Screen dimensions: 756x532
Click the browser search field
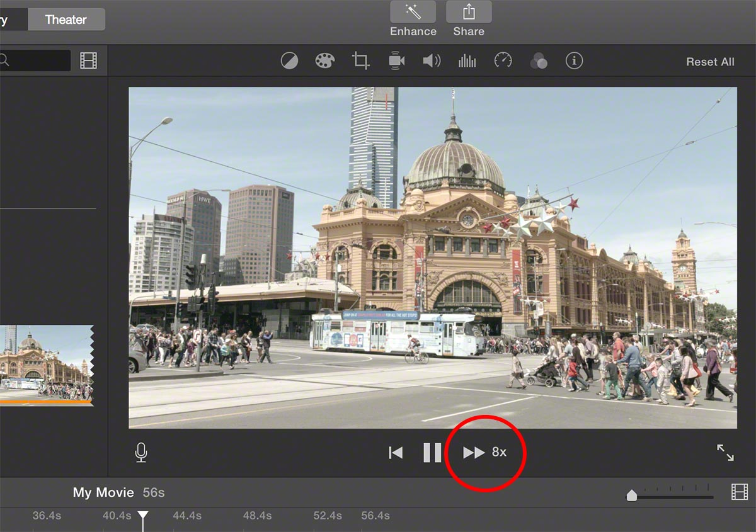35,61
